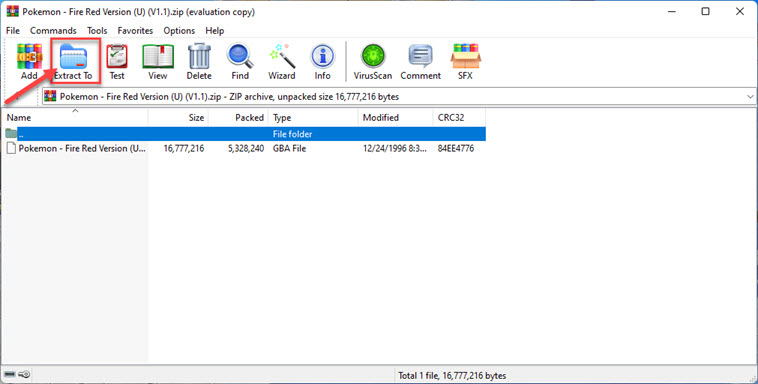Select the Pokemon - Fire Red Version file row
Image resolution: width=758 pixels, height=384 pixels.
click(x=244, y=148)
